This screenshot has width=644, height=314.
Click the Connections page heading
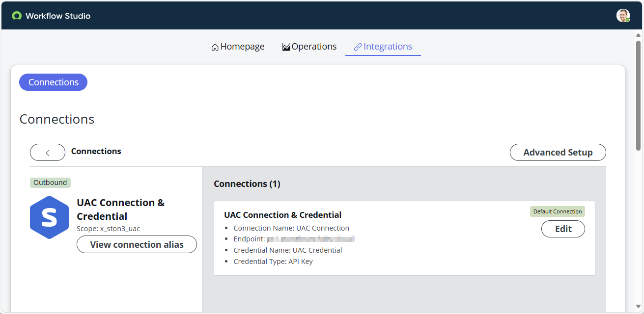tap(57, 119)
